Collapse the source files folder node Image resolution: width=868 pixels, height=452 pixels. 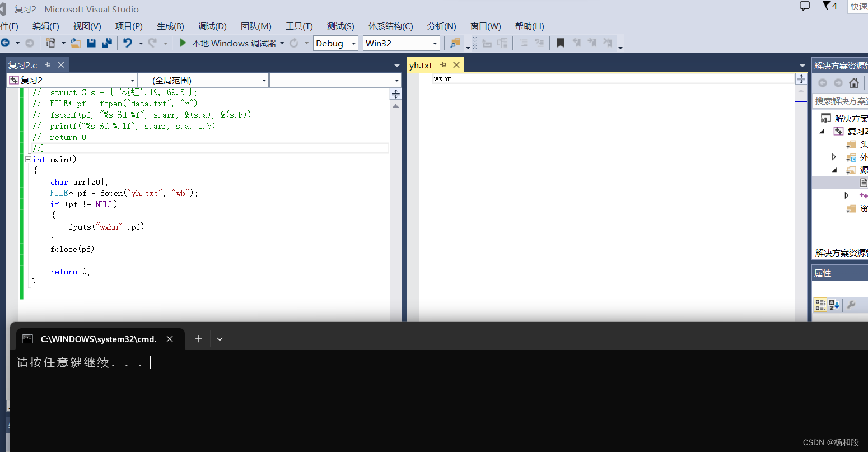(x=834, y=170)
